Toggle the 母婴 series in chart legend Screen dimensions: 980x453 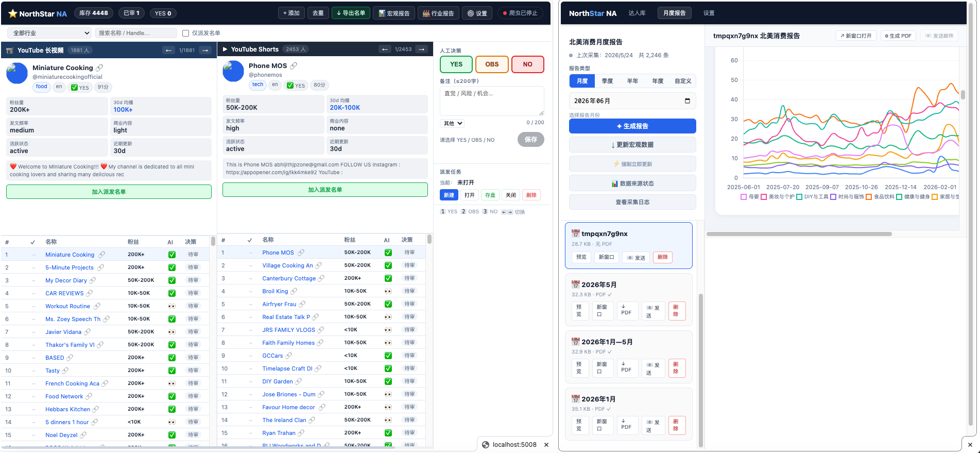pos(750,196)
